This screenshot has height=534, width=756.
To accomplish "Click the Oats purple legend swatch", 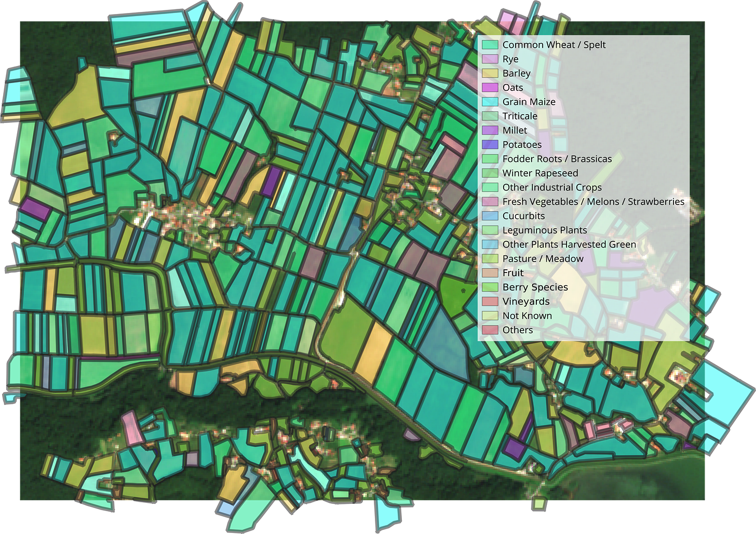I will 490,88.
